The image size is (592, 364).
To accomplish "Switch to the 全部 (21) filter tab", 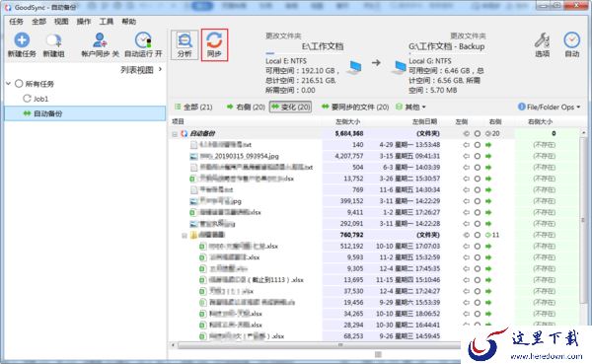I will click(x=193, y=108).
